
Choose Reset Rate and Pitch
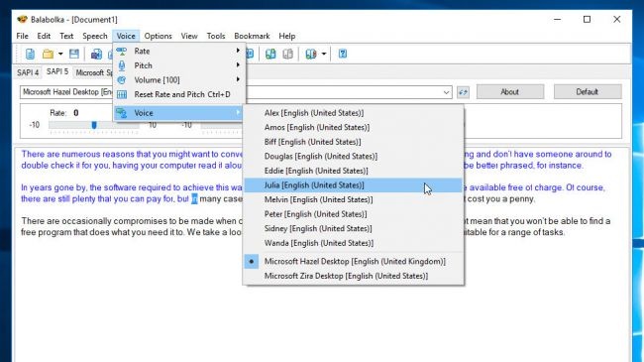[179, 94]
